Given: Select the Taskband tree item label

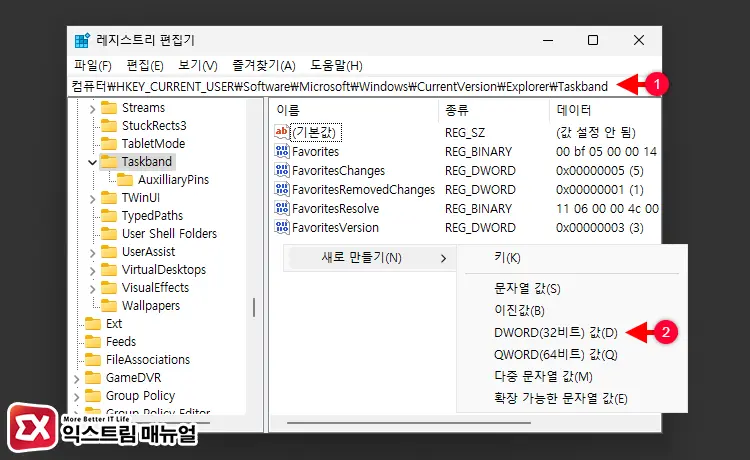Looking at the screenshot, I should pyautogui.click(x=146, y=162).
